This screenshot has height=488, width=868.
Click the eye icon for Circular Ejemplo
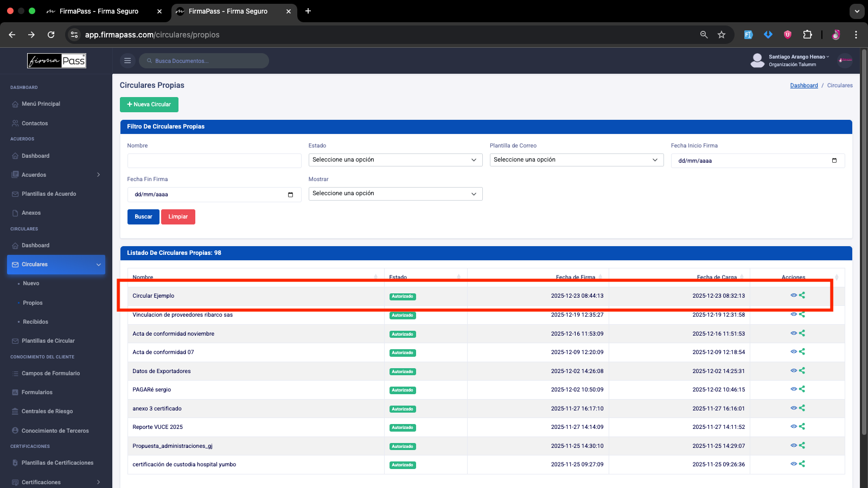[794, 296]
